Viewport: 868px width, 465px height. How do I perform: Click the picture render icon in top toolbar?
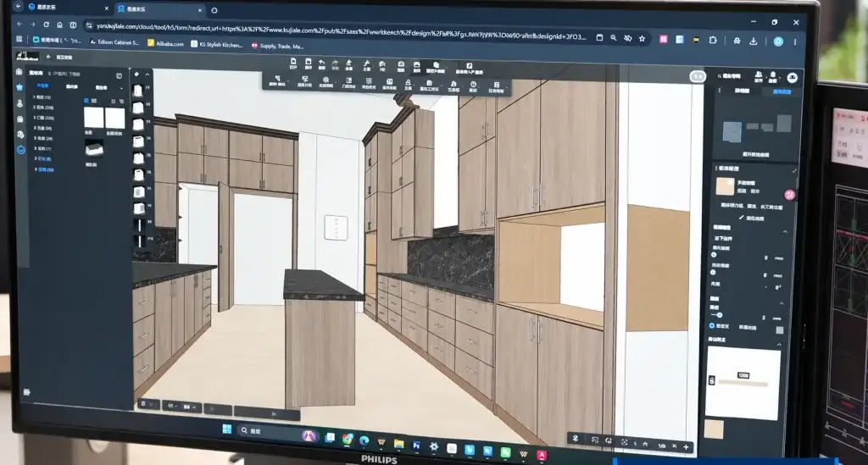[x=417, y=64]
